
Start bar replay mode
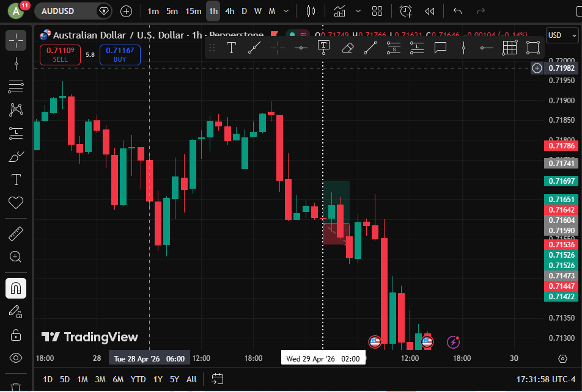(429, 11)
